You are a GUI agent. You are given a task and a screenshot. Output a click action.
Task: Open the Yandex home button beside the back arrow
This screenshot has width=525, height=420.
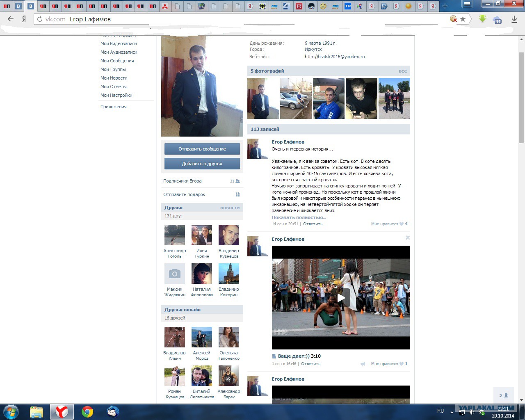[x=24, y=19]
